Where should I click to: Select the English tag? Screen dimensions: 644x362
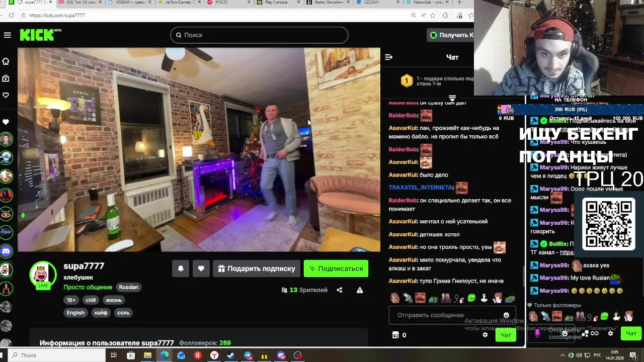75,313
